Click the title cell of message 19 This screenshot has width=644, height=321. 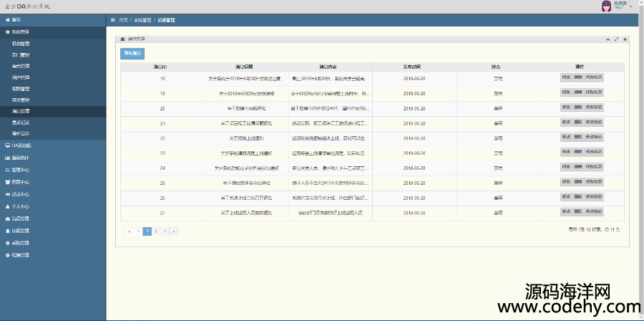click(x=246, y=94)
